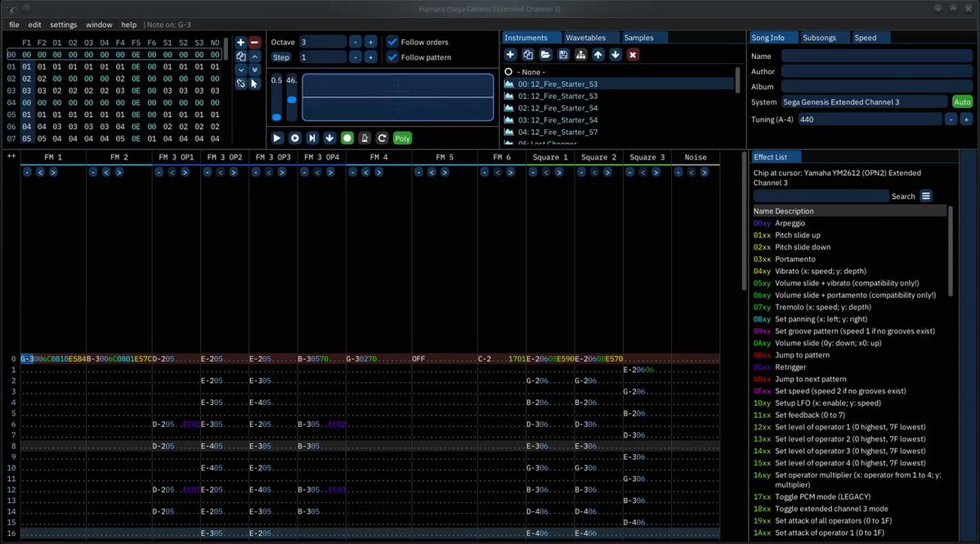
Task: Click the repeat pattern icon
Action: pyautogui.click(x=383, y=138)
